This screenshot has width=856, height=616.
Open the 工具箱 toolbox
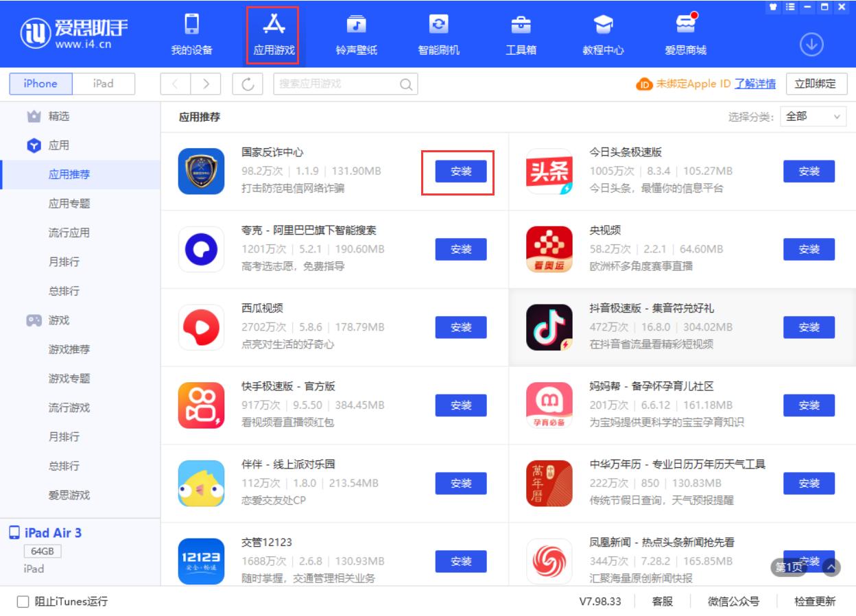click(521, 34)
